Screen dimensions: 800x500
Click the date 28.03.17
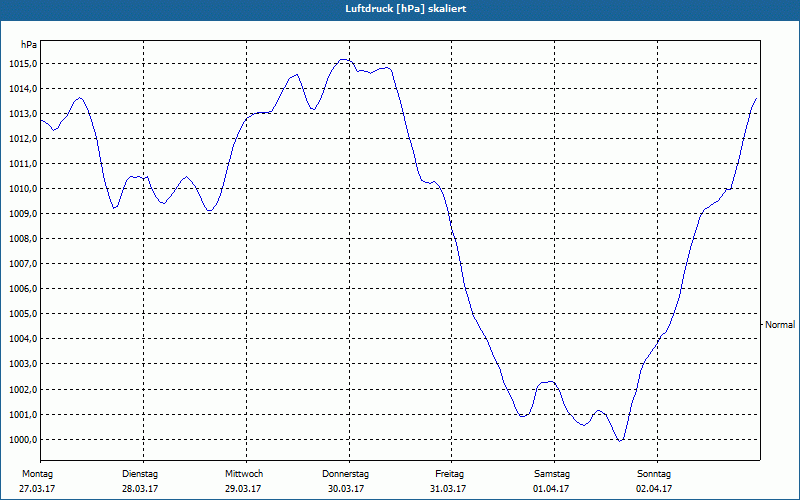coord(140,489)
